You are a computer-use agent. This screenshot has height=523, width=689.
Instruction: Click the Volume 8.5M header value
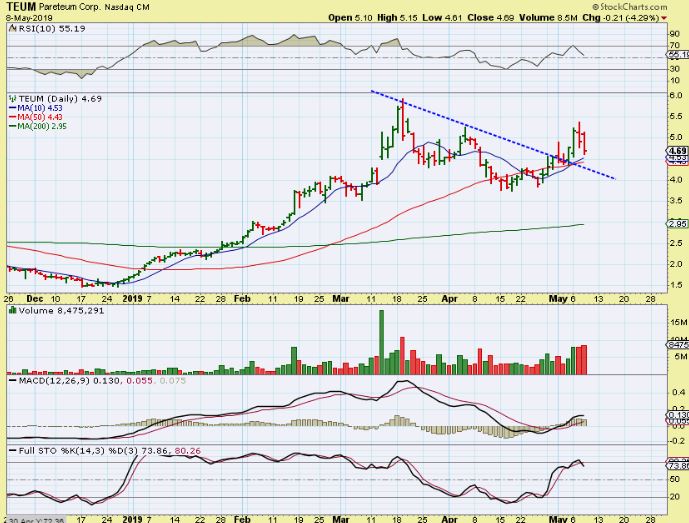(548, 18)
